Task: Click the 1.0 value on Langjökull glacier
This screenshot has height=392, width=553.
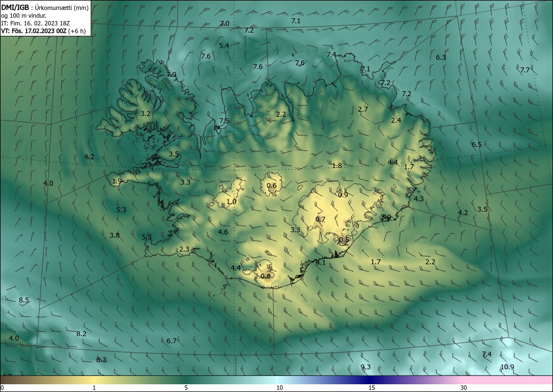Action: point(231,202)
